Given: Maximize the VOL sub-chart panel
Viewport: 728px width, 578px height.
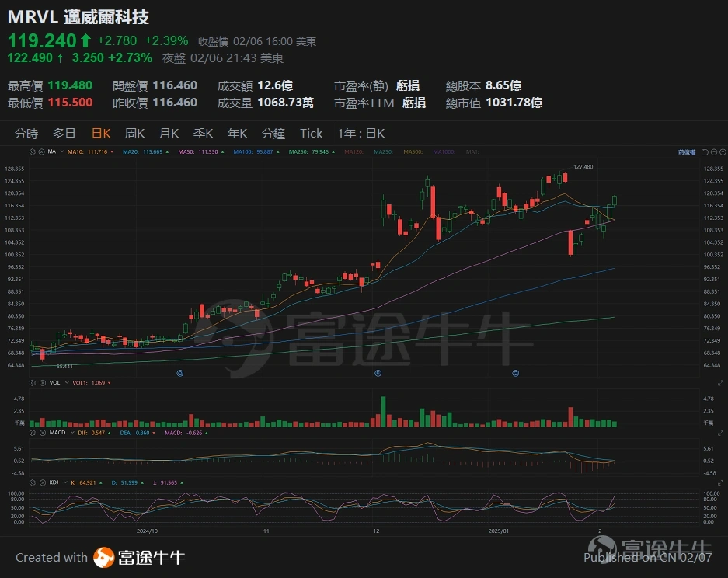Looking at the screenshot, I should click(720, 383).
